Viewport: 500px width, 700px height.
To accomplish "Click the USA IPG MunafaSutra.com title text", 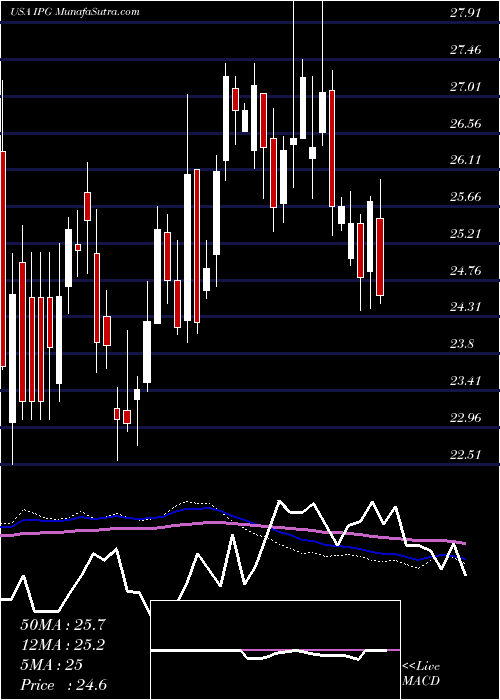I will click(75, 12).
